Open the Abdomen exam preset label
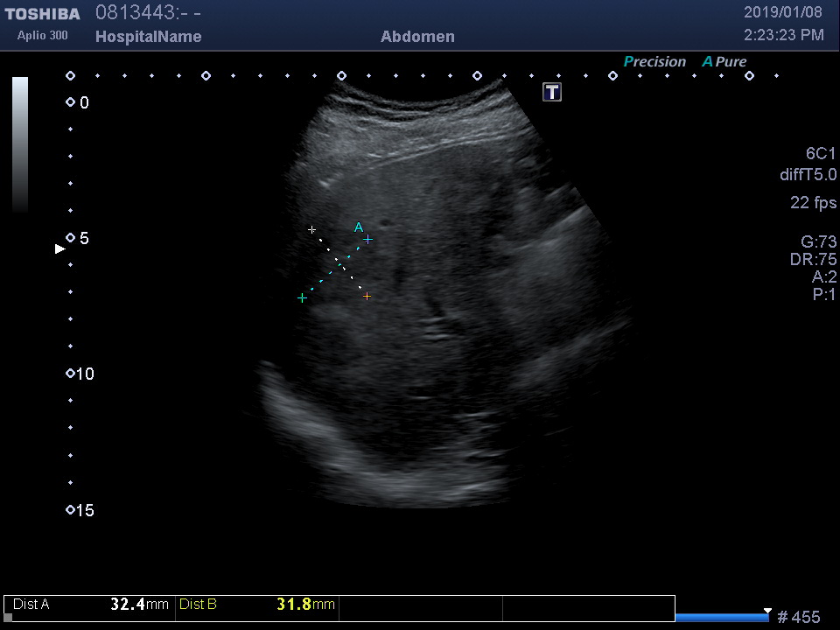The height and width of the screenshot is (630, 840). coord(417,37)
